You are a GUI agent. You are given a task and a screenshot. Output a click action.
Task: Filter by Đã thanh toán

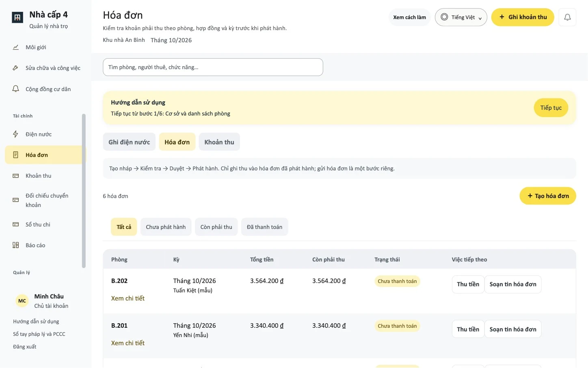coord(264,227)
